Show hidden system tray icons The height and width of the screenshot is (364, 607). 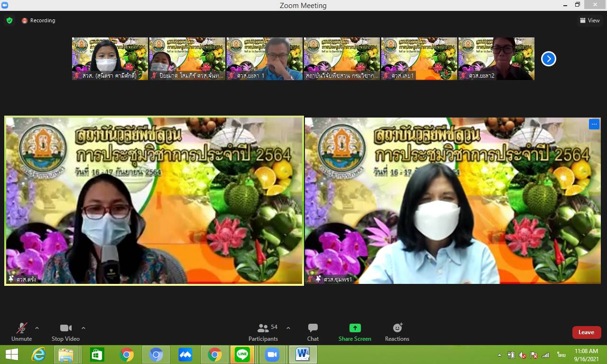pyautogui.click(x=499, y=355)
